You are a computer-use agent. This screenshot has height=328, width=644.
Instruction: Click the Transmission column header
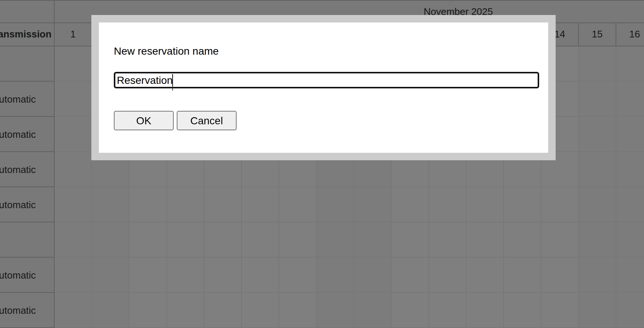click(26, 34)
